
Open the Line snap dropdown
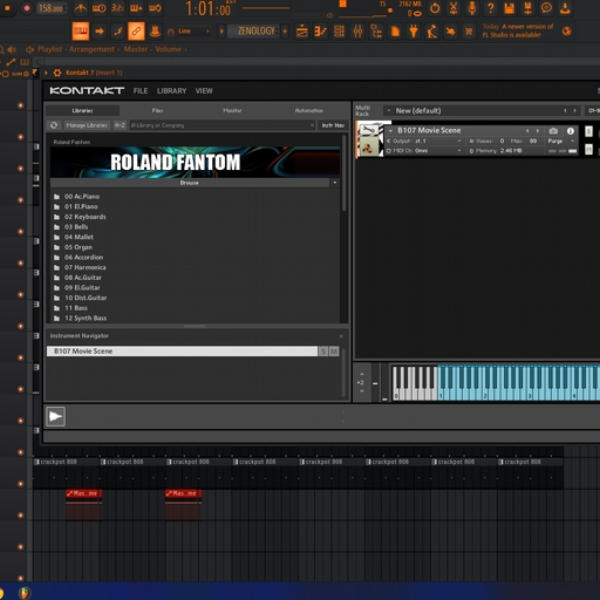[194, 31]
